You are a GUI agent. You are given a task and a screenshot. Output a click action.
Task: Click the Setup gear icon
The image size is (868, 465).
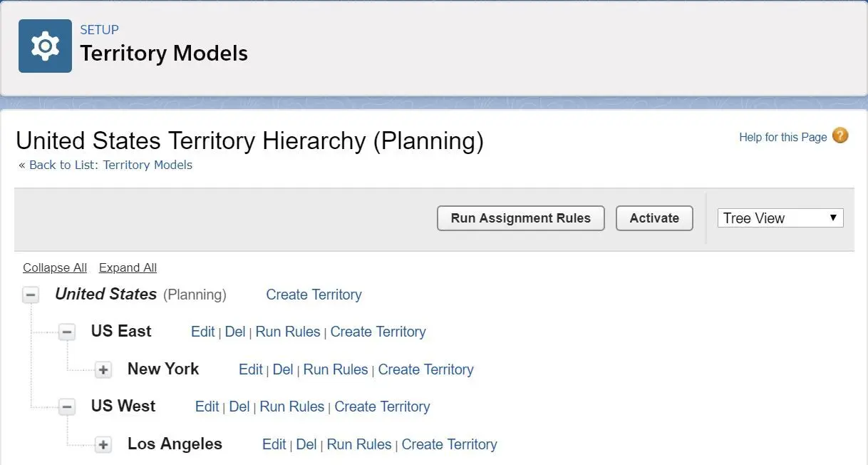pos(45,46)
